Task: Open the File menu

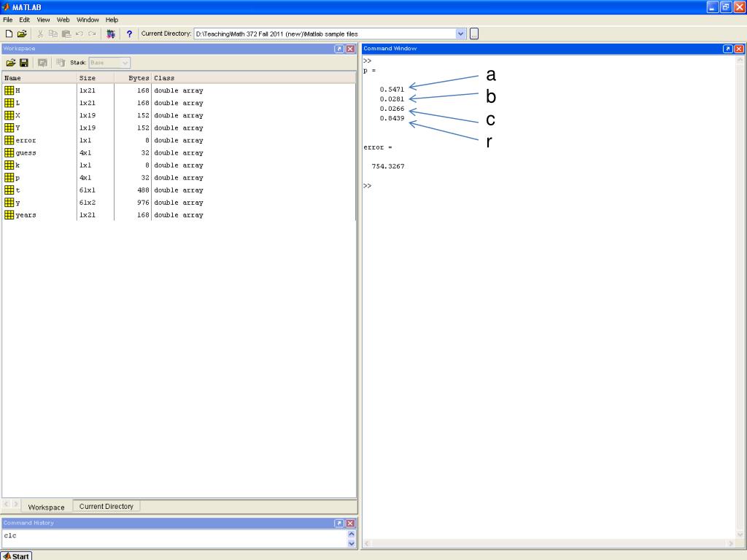Action: (7, 20)
